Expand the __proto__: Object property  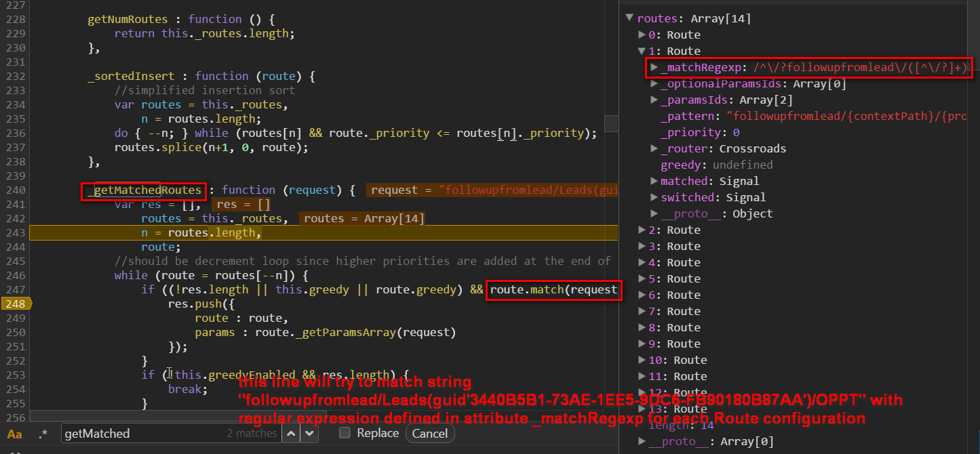pos(654,214)
